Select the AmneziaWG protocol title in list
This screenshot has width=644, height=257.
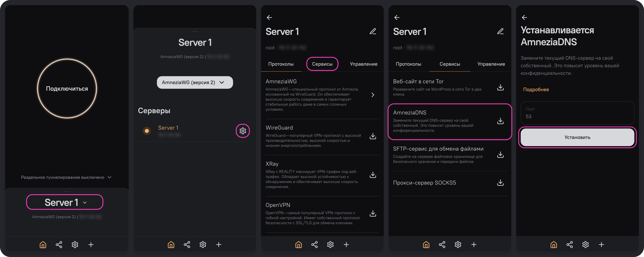281,81
